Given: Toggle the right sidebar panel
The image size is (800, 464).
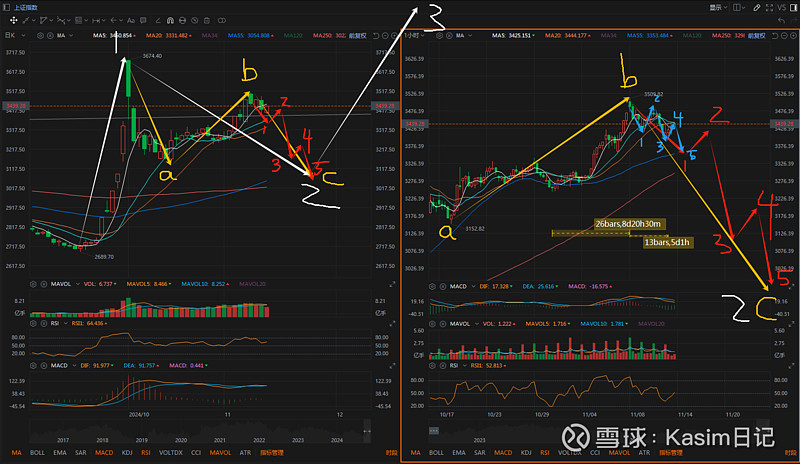Looking at the screenshot, I should tap(793, 7).
